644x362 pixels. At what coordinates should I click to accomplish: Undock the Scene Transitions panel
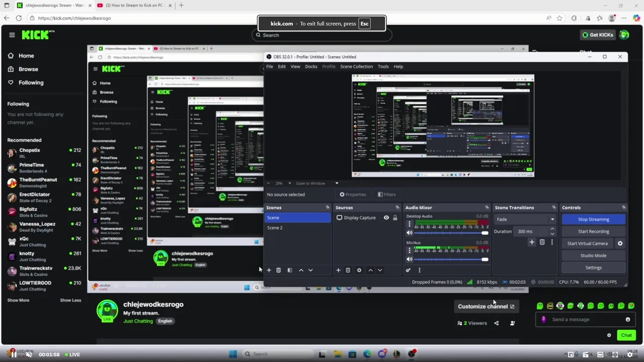[x=554, y=208]
